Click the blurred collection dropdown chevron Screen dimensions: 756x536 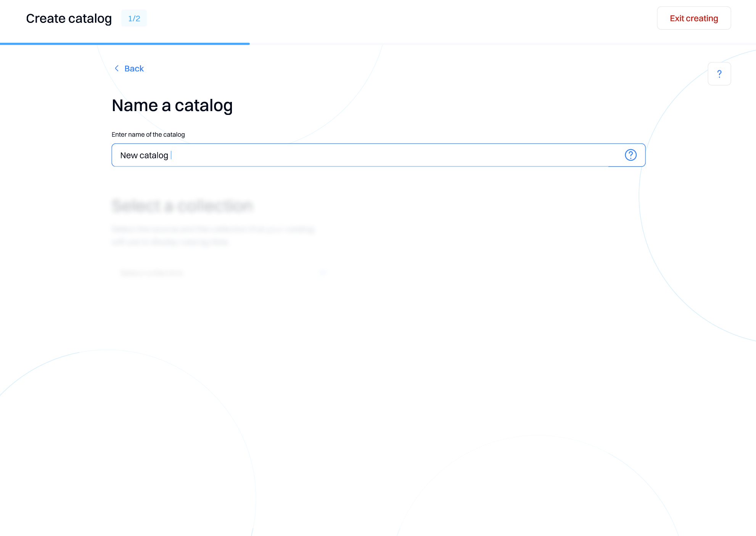323,273
